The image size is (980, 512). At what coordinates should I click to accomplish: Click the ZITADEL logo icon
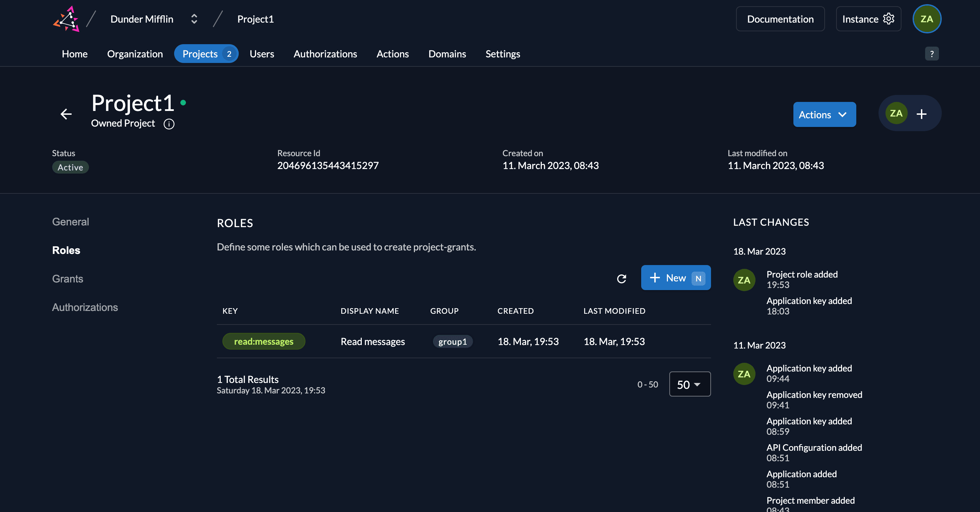[67, 19]
